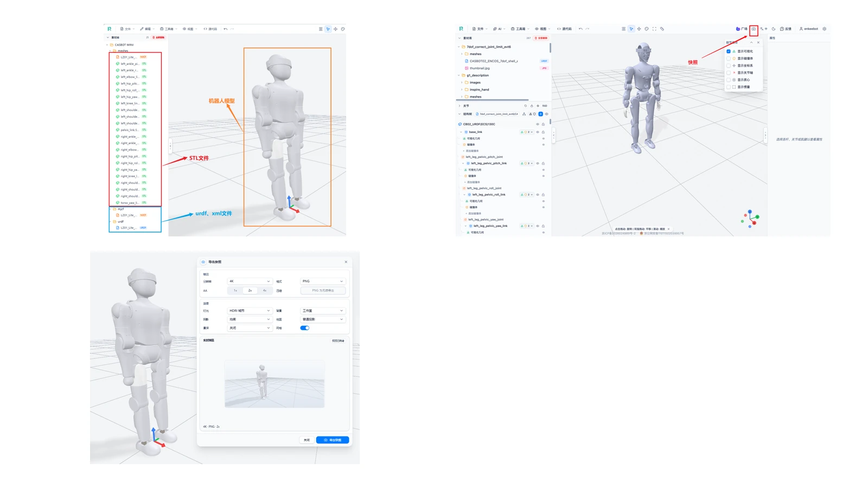Select the measure ruler tool in the 7dof toolbar
Image resolution: width=868 pixels, height=488 pixels.
[662, 29]
